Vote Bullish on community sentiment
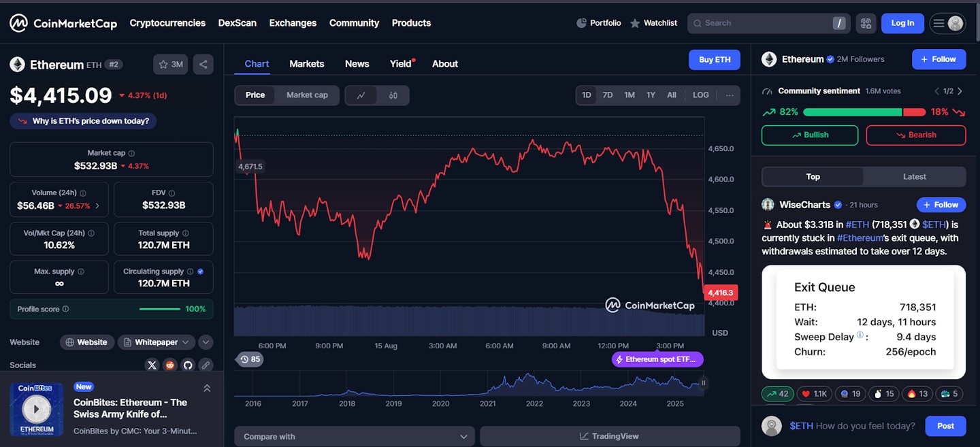 (809, 135)
